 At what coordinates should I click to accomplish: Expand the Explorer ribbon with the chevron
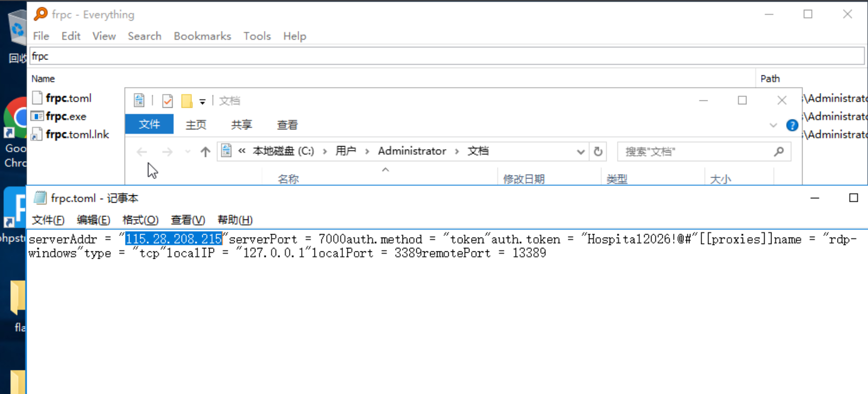click(773, 125)
